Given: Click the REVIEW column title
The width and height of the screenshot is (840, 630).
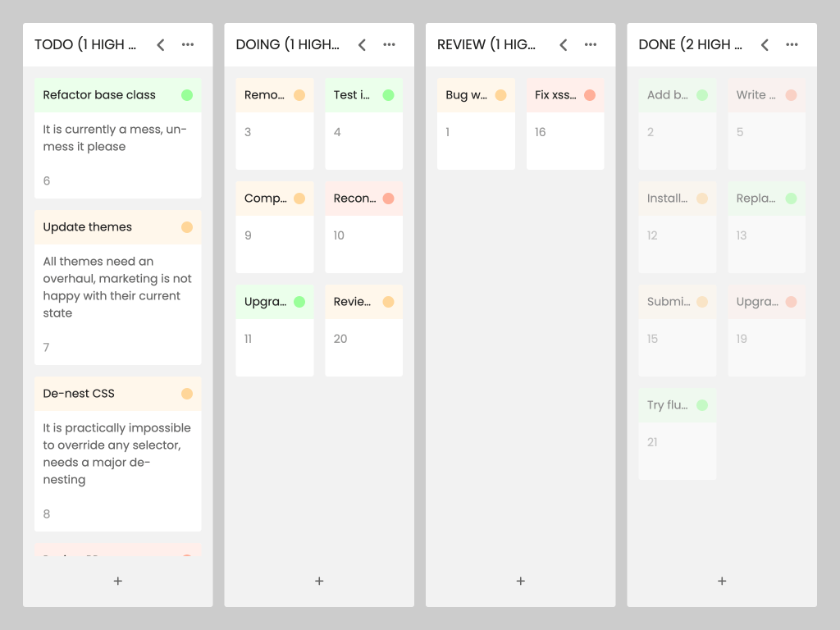Looking at the screenshot, I should pyautogui.click(x=486, y=44).
